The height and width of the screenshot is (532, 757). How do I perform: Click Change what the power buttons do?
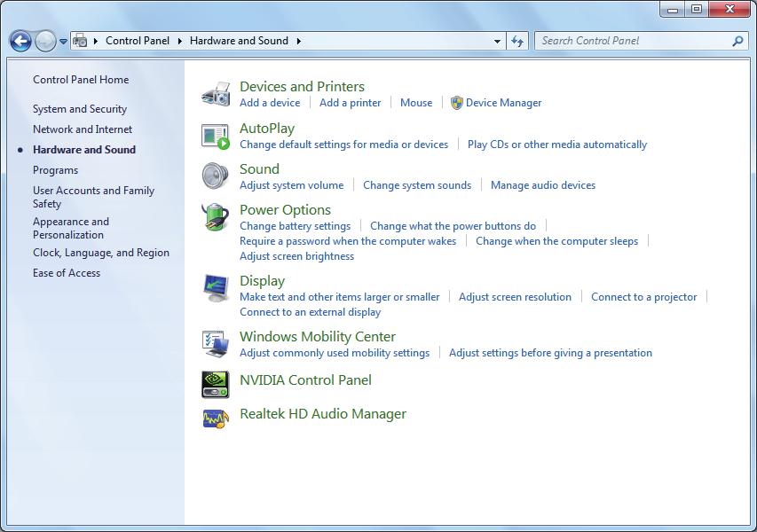(x=453, y=226)
